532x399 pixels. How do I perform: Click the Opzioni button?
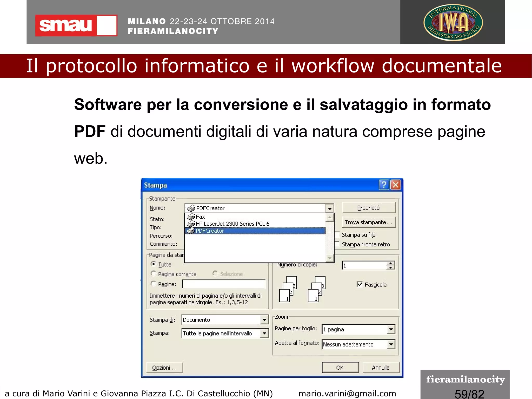164,368
